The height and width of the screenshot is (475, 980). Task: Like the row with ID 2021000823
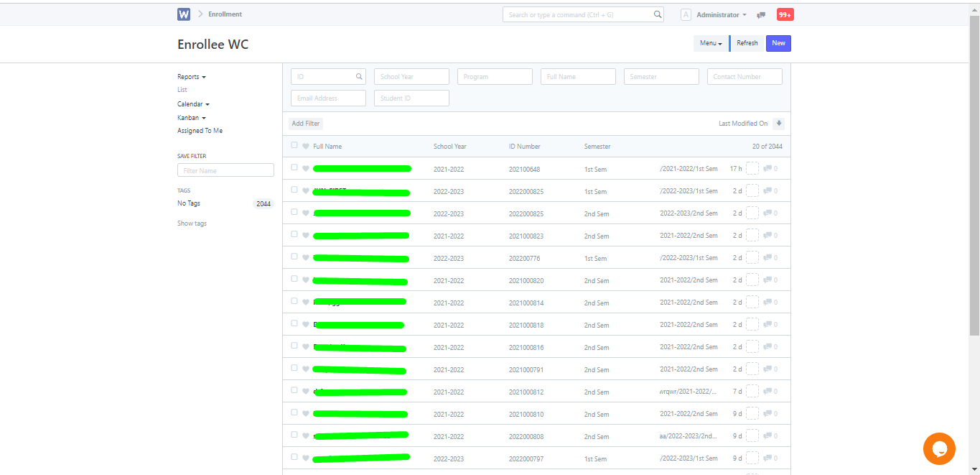coord(305,236)
